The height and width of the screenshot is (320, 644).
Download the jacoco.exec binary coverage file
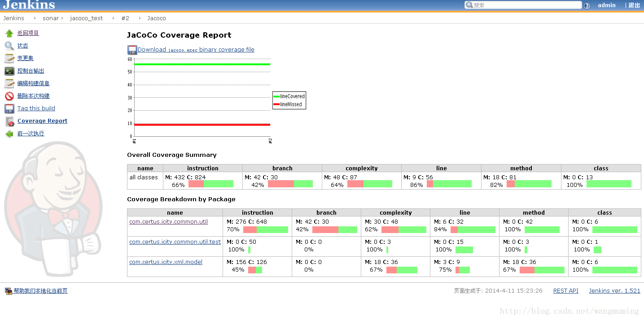[196, 50]
